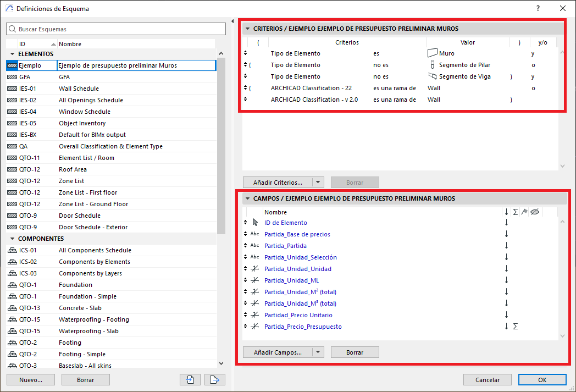Screen dimensions: 576x392
Task: Click sort arrow for ID de Elemento field
Action: point(506,223)
